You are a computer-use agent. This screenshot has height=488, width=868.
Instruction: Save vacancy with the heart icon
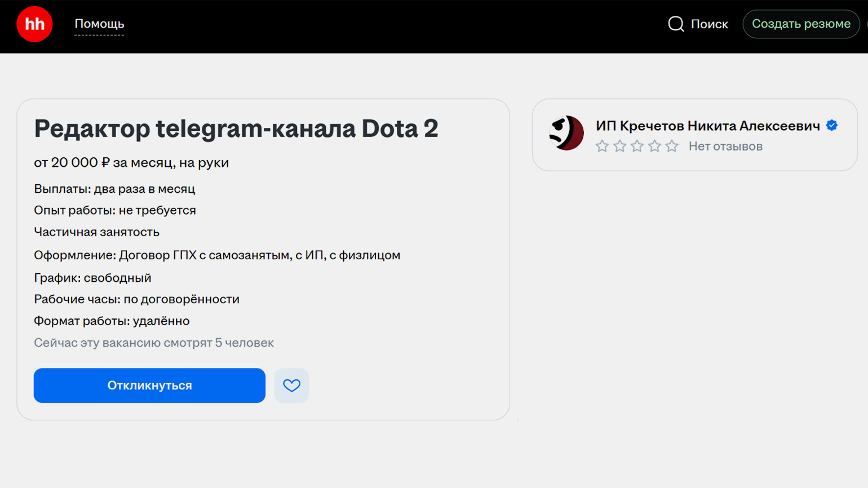(291, 385)
